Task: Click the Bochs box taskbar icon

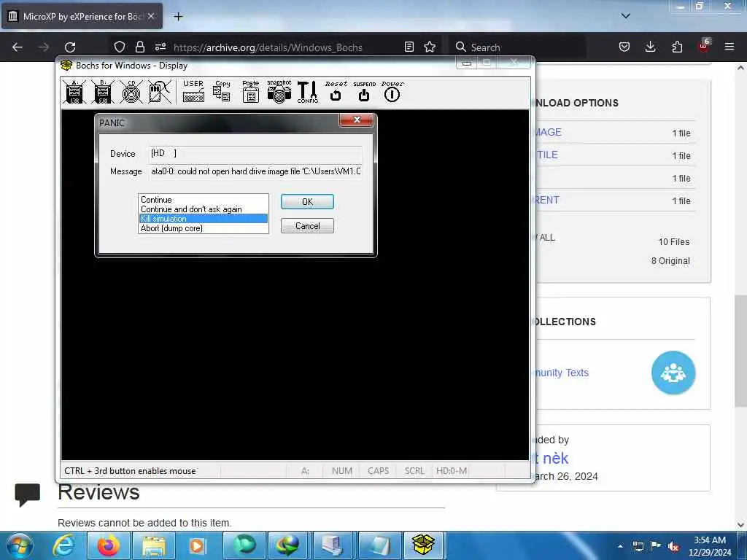Action: click(x=424, y=545)
